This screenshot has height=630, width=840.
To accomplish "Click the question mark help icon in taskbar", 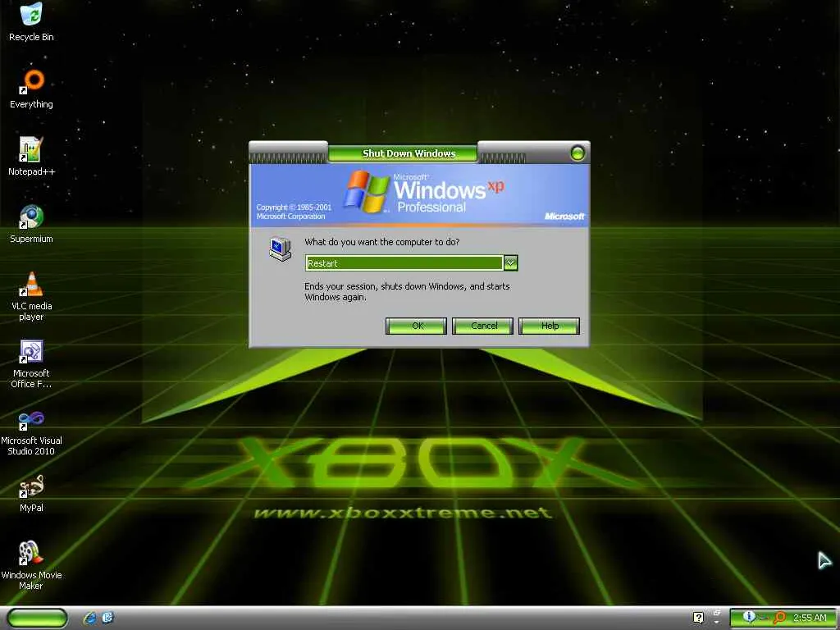I will (x=698, y=618).
